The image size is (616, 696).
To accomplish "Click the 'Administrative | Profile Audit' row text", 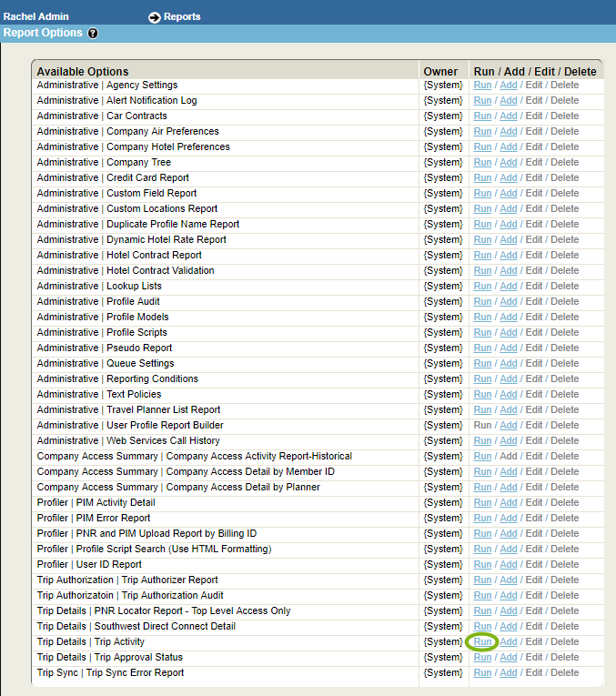I will coord(98,301).
